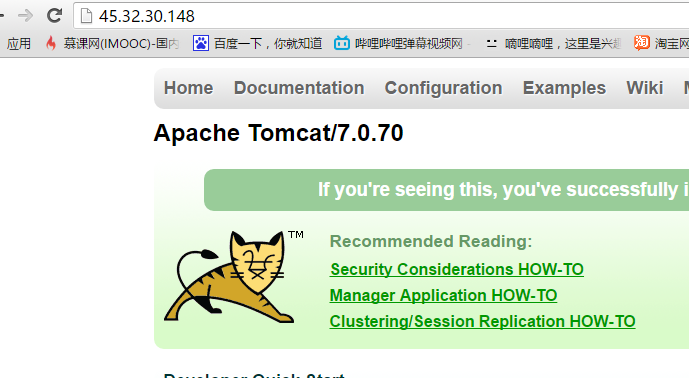Open the Configuration nav item
This screenshot has width=689, height=378.
point(443,88)
